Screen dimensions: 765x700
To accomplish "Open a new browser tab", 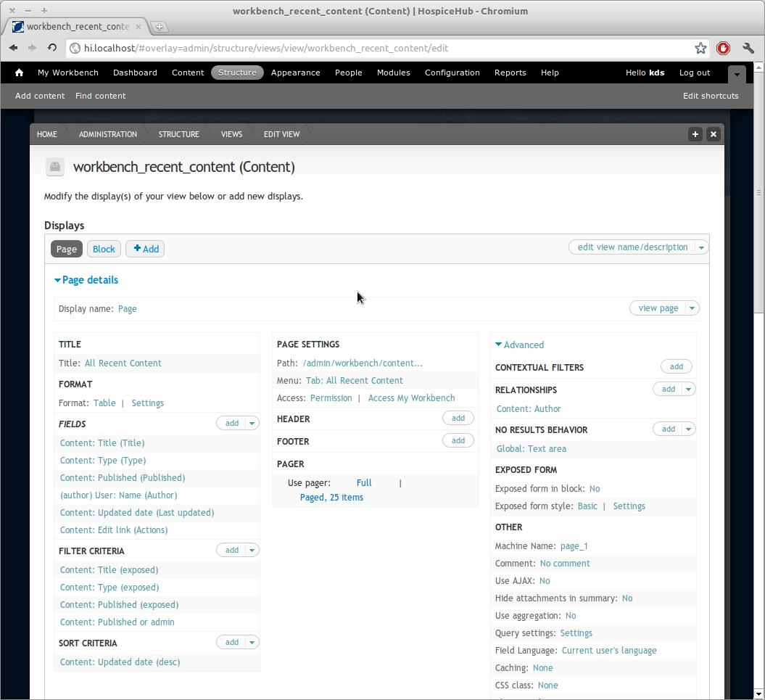I will (159, 27).
